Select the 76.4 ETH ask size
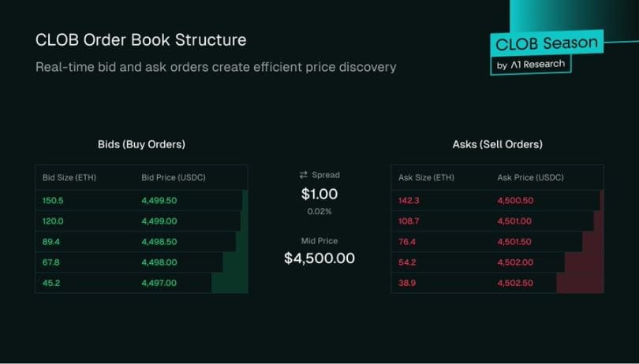639x364 pixels. point(407,242)
